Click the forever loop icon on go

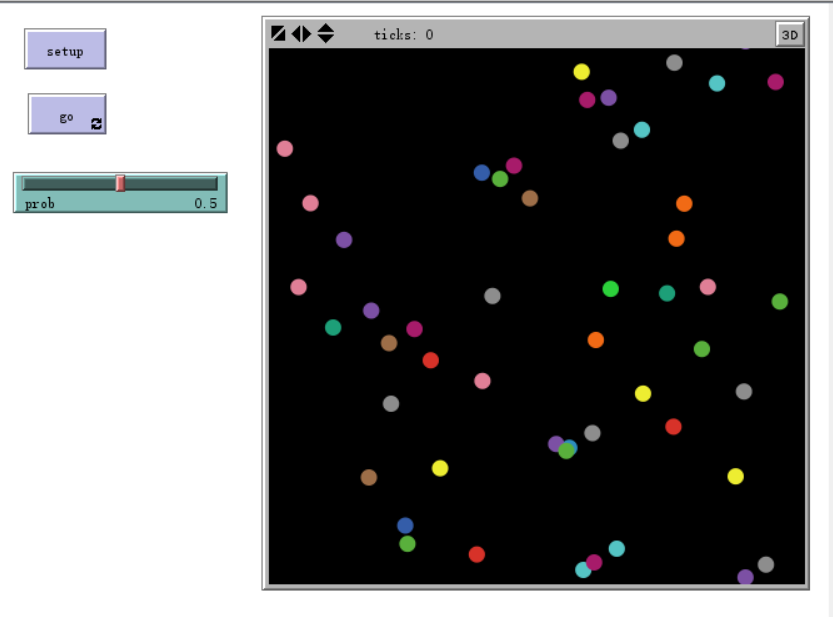96,124
